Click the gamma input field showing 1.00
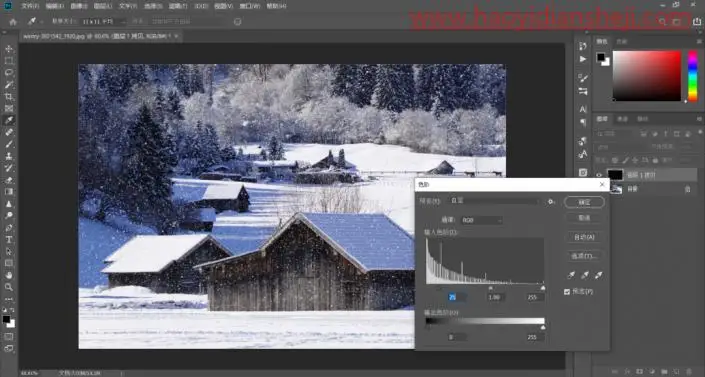The image size is (705, 377). (x=495, y=297)
